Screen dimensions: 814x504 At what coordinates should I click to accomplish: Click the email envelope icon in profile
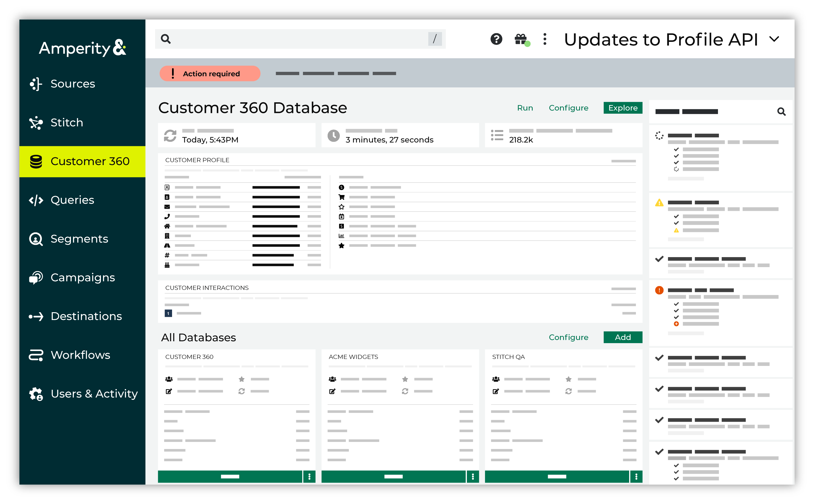point(167,207)
